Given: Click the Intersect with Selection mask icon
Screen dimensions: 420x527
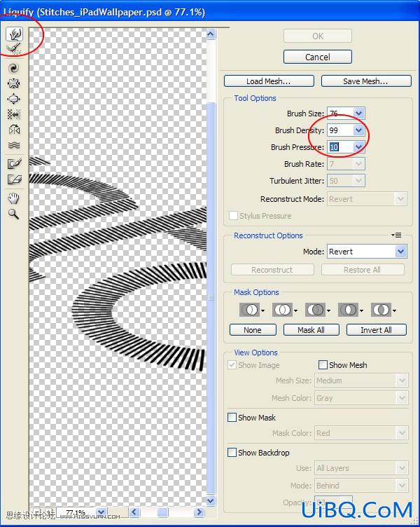Looking at the screenshot, I should 348,310.
